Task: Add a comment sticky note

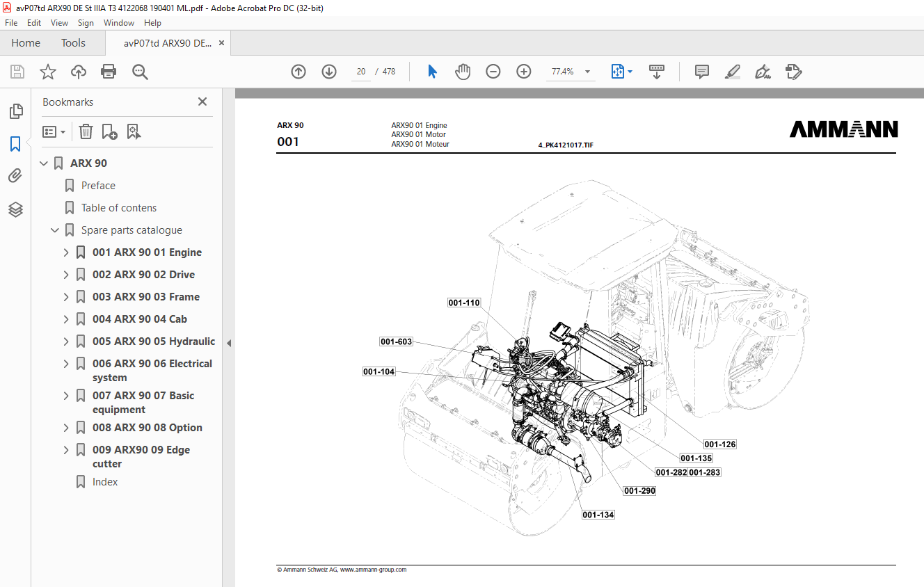Action: coord(702,72)
